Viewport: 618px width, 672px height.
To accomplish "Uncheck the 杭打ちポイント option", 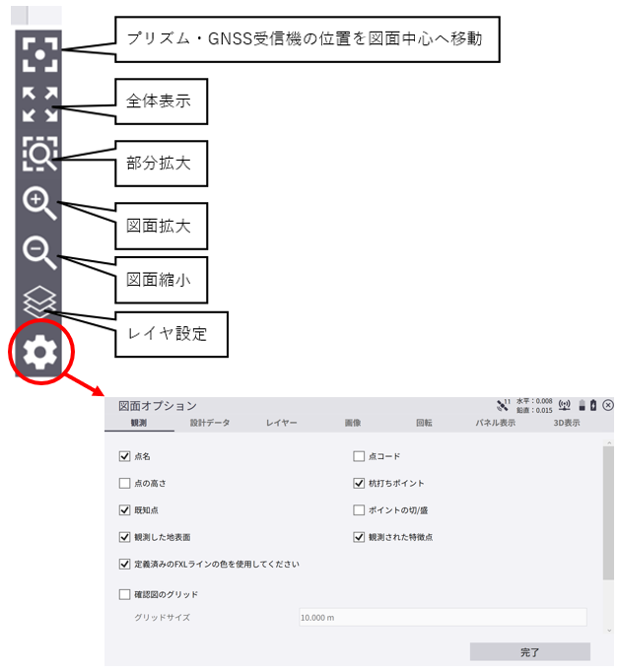I will tap(359, 483).
